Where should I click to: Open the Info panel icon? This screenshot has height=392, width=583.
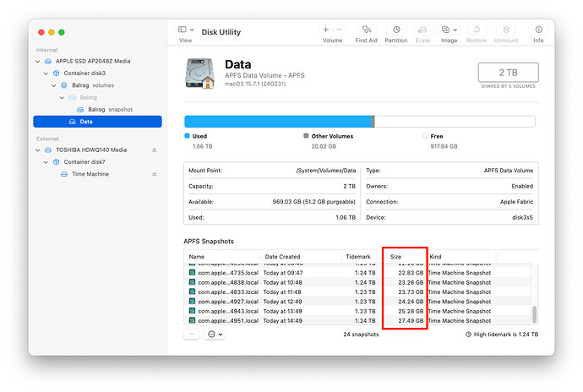[x=538, y=30]
